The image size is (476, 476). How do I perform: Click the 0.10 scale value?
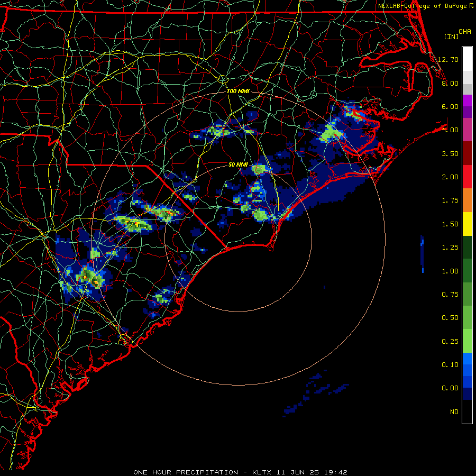point(450,365)
